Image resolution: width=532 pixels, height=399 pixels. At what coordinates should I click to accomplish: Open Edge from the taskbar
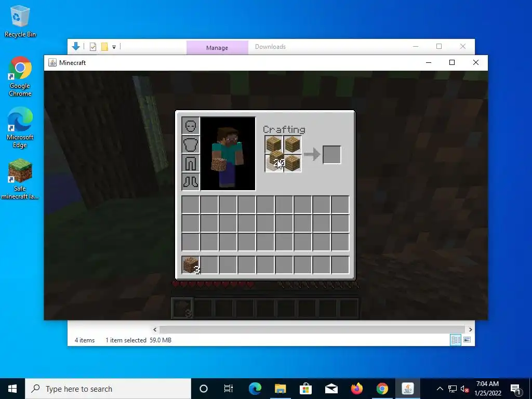pyautogui.click(x=255, y=389)
